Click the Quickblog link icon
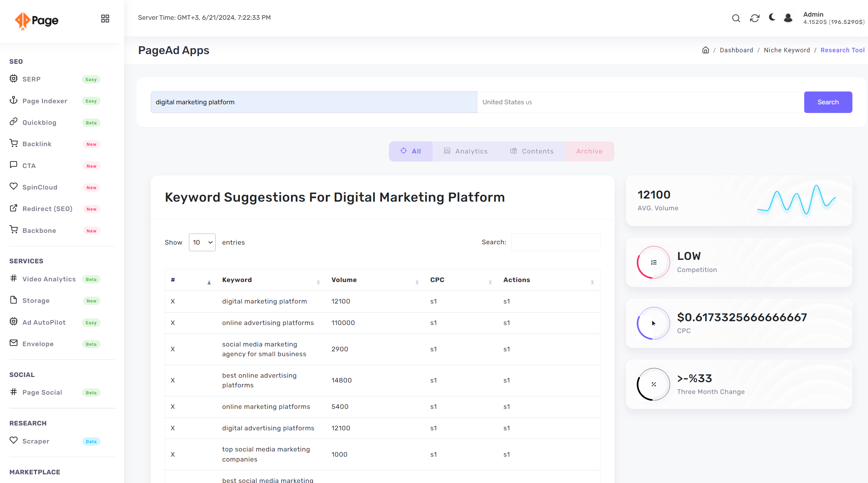Screen dimensions: 868x483 14,122
